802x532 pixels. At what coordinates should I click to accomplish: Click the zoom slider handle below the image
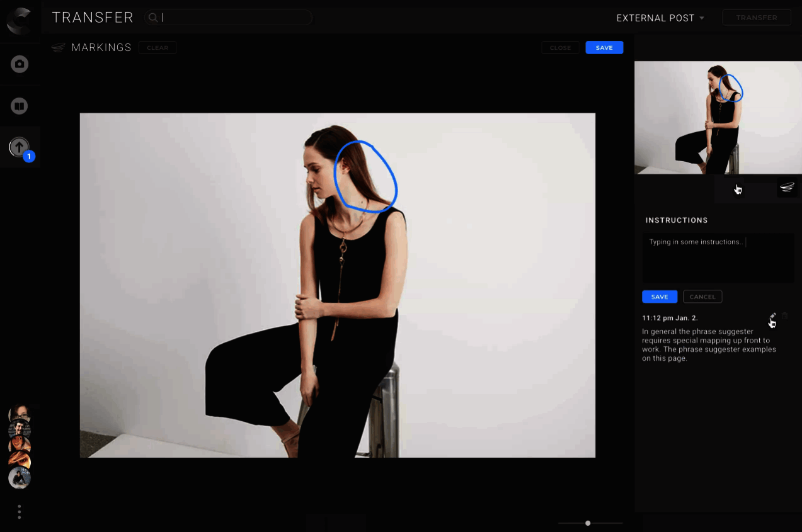tap(588, 523)
